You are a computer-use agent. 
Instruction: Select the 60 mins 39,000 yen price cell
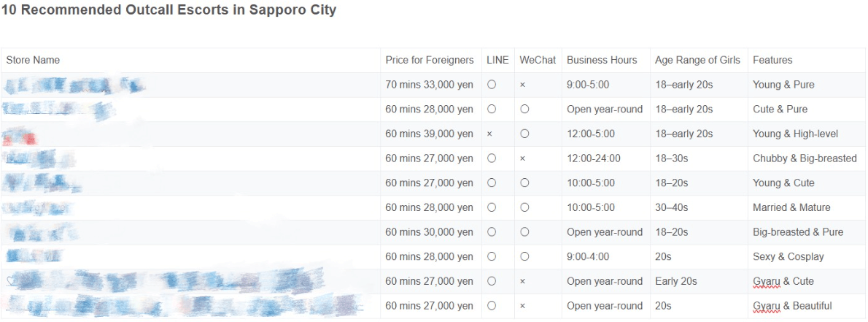(x=429, y=134)
